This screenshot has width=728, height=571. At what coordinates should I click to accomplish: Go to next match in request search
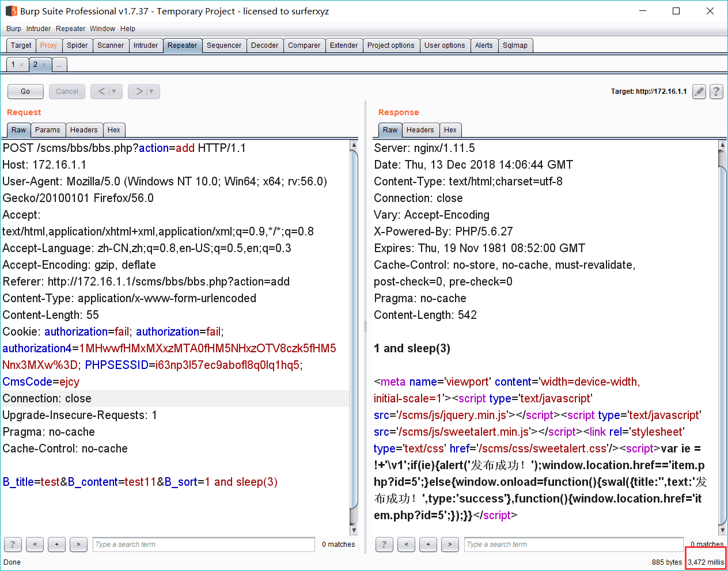click(x=78, y=545)
